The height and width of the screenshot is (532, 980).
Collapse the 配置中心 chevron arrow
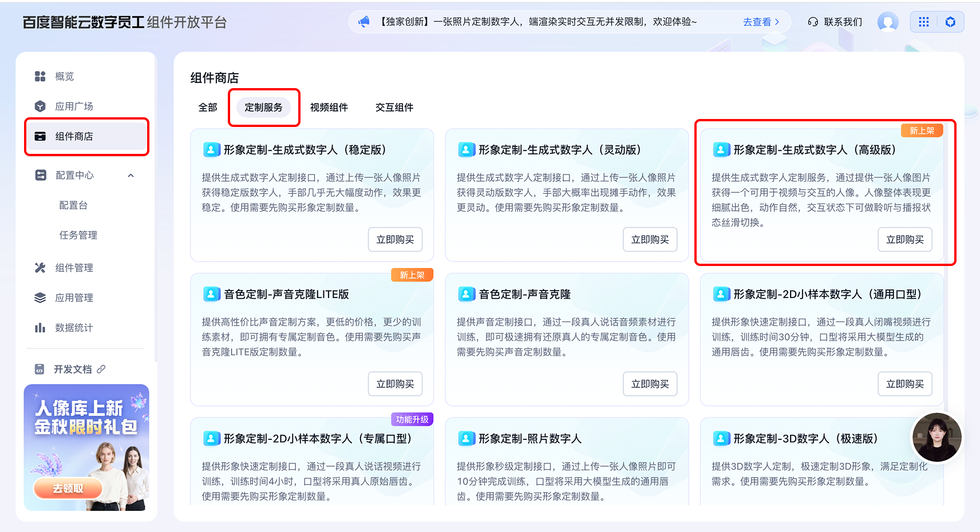pyautogui.click(x=131, y=176)
